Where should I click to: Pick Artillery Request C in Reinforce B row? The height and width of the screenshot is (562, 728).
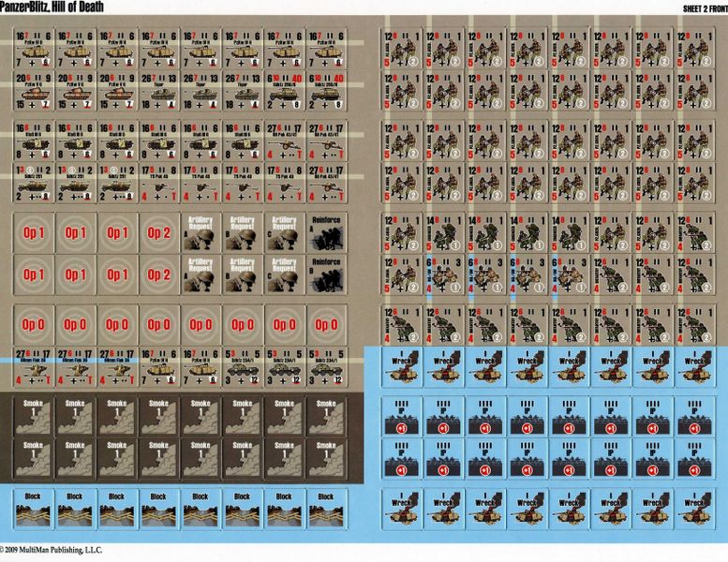click(x=284, y=274)
